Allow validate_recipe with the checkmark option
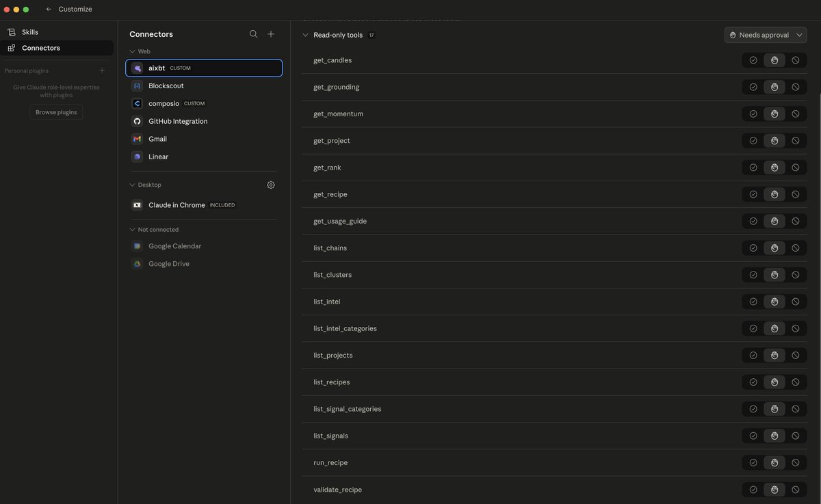The height and width of the screenshot is (504, 821). click(753, 490)
